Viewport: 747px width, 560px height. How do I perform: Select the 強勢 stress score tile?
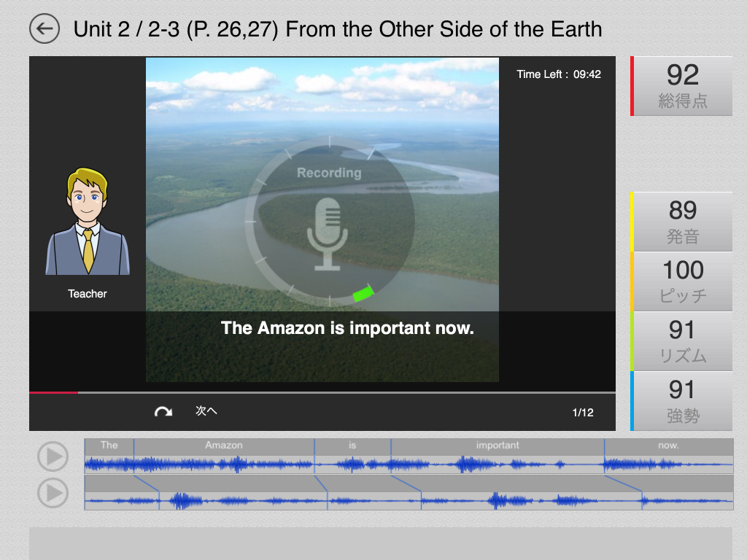pyautogui.click(x=682, y=401)
